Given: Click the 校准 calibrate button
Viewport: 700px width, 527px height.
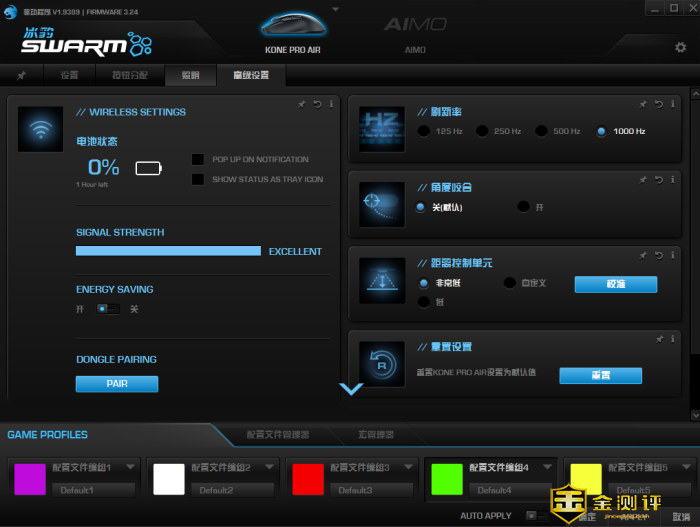Looking at the screenshot, I should pos(615,284).
